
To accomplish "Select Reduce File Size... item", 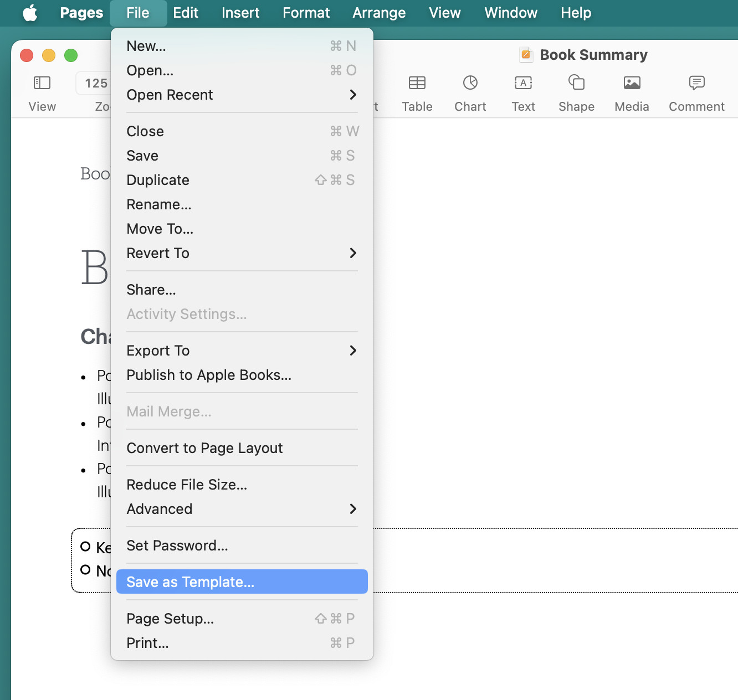I will (x=242, y=485).
